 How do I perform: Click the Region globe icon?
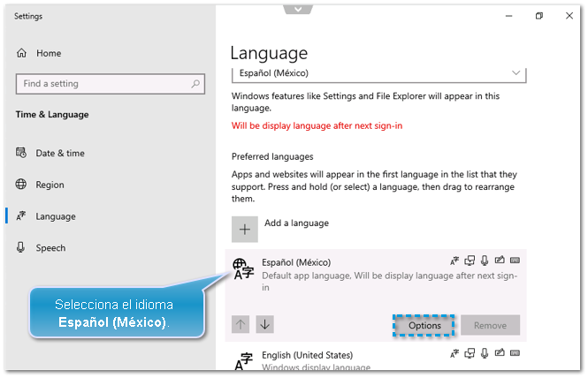coord(21,185)
